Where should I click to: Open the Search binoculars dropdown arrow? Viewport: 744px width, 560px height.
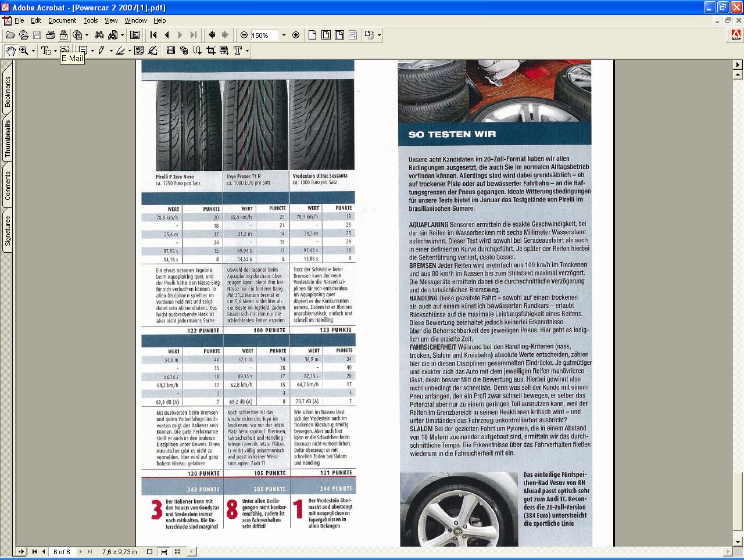(x=123, y=35)
